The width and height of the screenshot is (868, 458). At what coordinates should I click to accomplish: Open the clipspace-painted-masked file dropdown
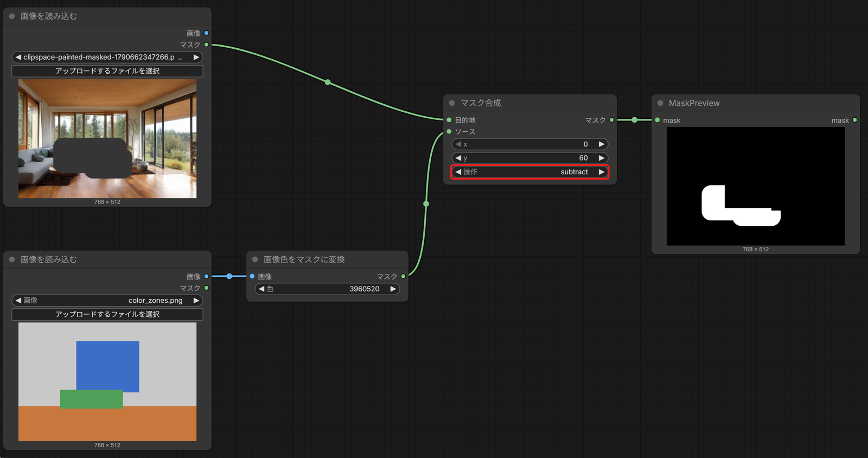pyautogui.click(x=107, y=57)
